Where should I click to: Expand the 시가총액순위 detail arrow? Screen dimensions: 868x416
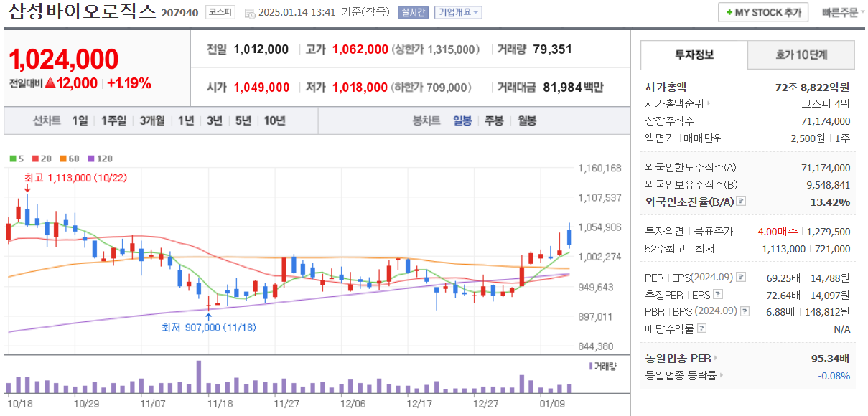coord(709,103)
